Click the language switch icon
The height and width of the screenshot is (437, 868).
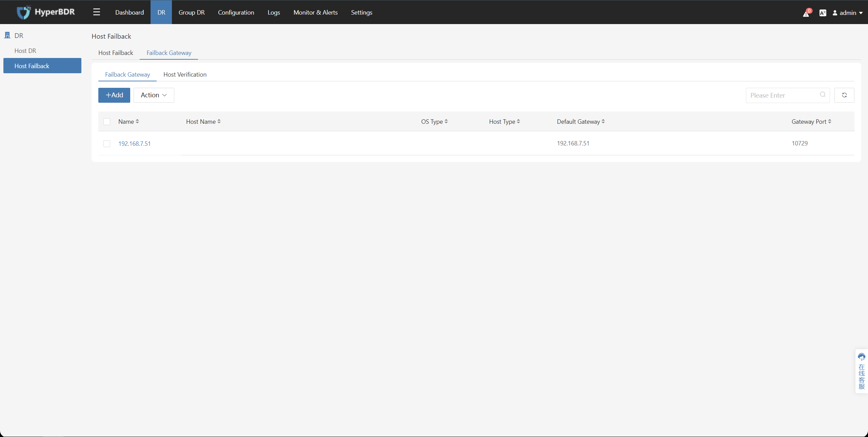click(823, 13)
